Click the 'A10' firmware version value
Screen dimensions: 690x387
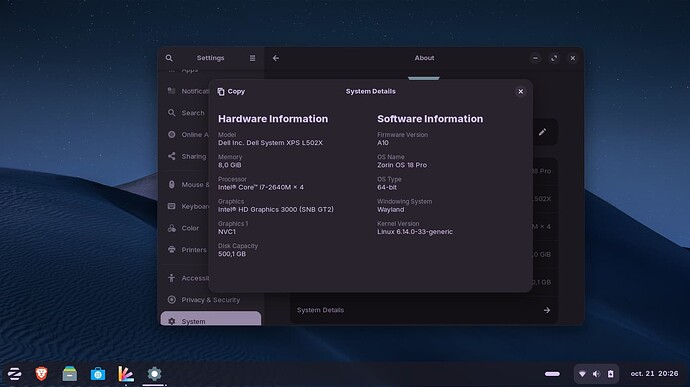pos(383,143)
